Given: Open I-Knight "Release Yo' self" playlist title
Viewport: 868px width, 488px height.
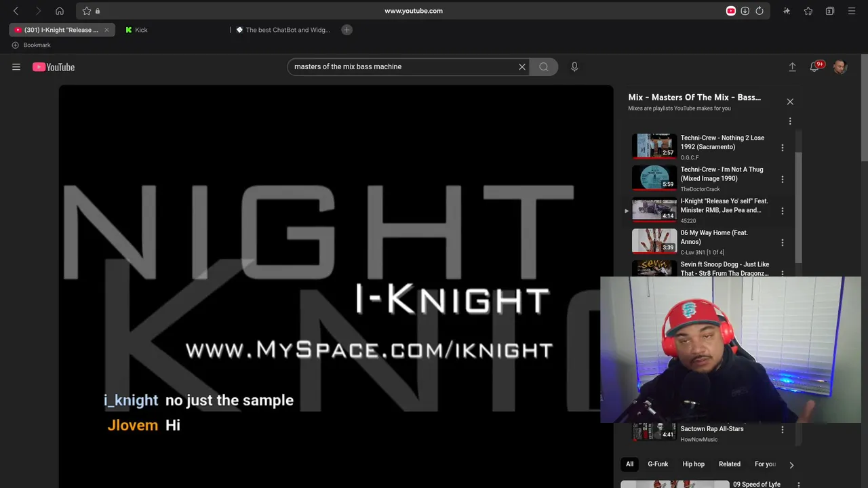Looking at the screenshot, I should pos(724,205).
